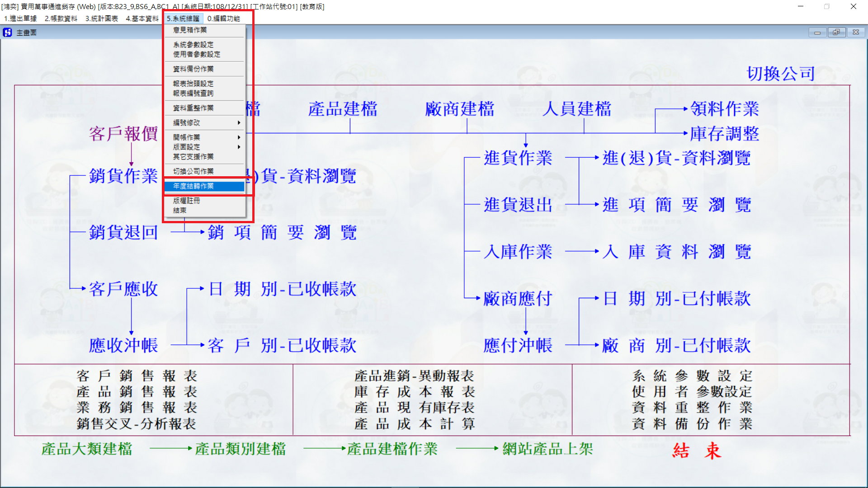Open 進貨退出
Image resolution: width=868 pixels, height=488 pixels.
tap(518, 205)
